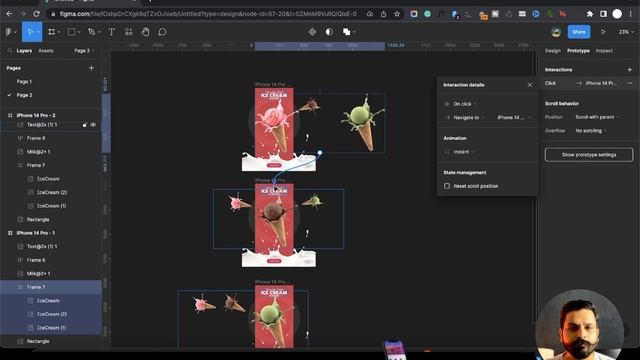The height and width of the screenshot is (360, 640).
Task: Remove the Click interaction with minus
Action: click(629, 83)
